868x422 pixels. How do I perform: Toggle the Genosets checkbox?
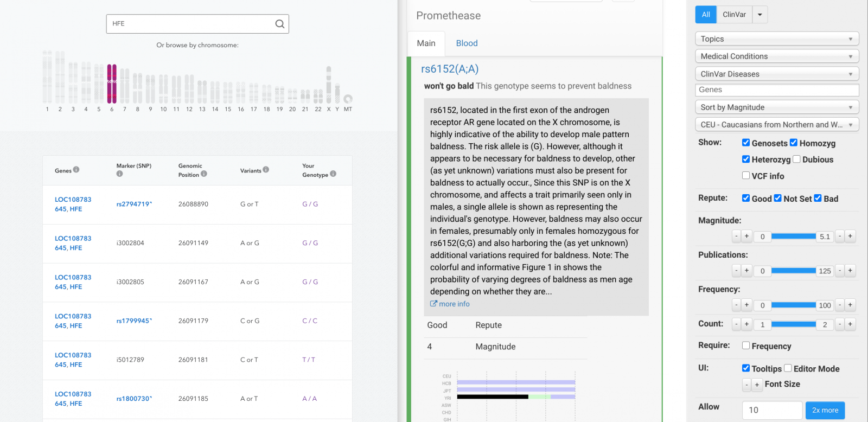click(x=746, y=143)
